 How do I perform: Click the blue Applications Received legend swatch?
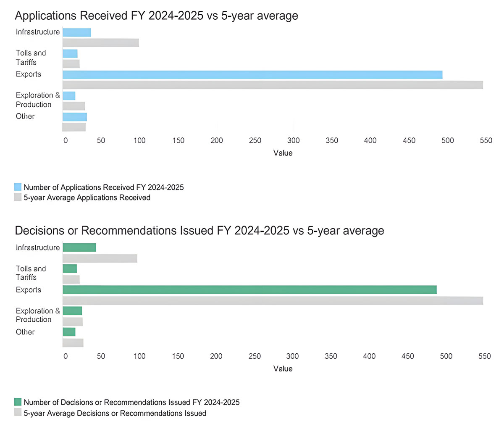tap(17, 187)
